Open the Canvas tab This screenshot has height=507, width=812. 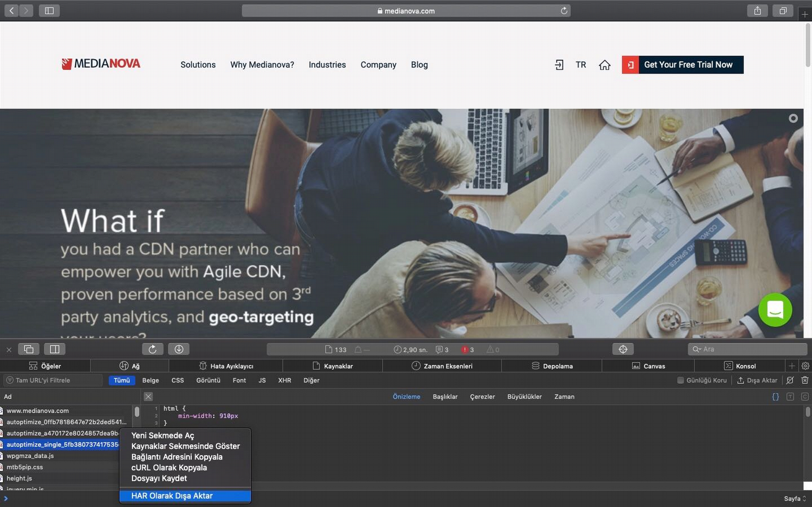pos(649,366)
